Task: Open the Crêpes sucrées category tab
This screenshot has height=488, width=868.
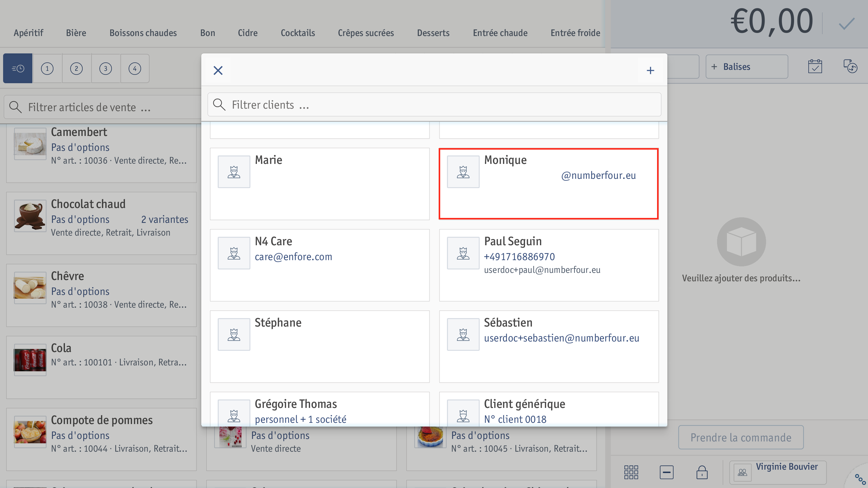Action: (366, 33)
